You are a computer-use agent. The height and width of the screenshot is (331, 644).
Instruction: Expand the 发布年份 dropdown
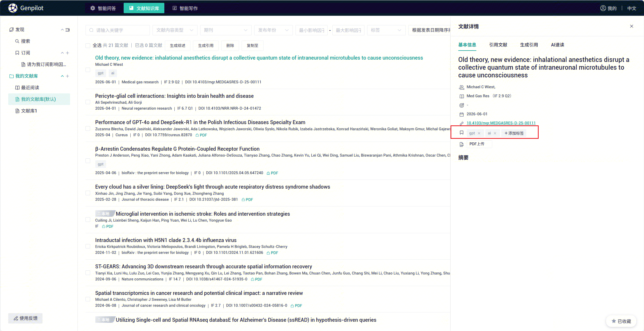coord(273,30)
